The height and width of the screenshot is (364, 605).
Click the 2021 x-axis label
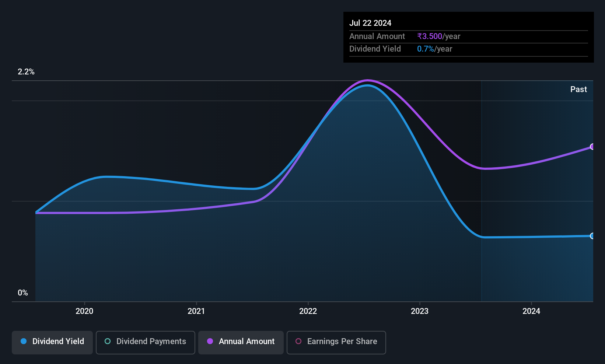click(196, 311)
